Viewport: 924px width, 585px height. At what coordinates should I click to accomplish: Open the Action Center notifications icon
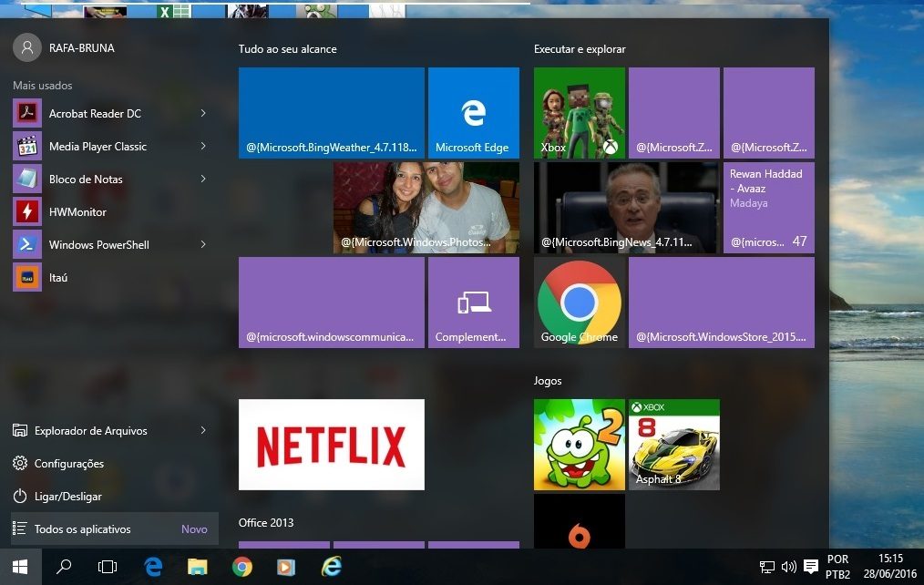click(811, 567)
